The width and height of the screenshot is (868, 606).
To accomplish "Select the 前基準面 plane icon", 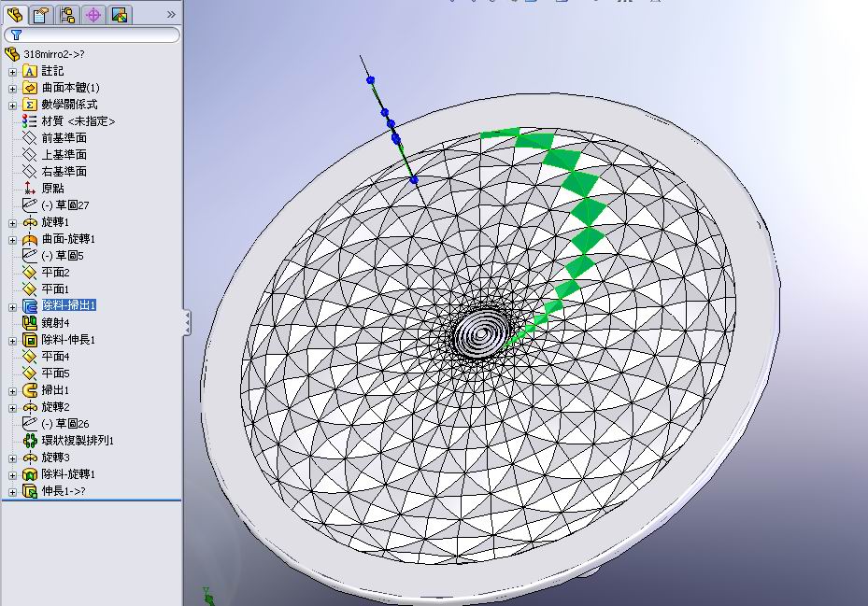I will [x=29, y=138].
